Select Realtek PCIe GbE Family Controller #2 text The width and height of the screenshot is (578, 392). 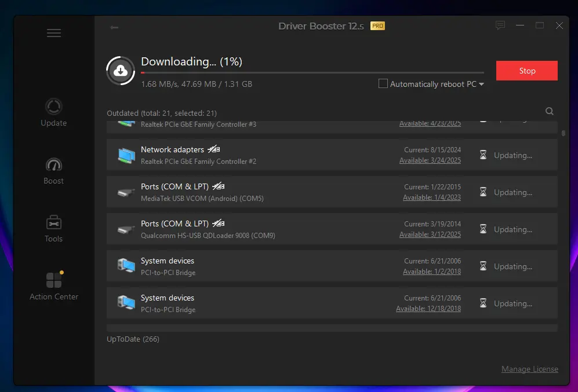click(x=198, y=162)
